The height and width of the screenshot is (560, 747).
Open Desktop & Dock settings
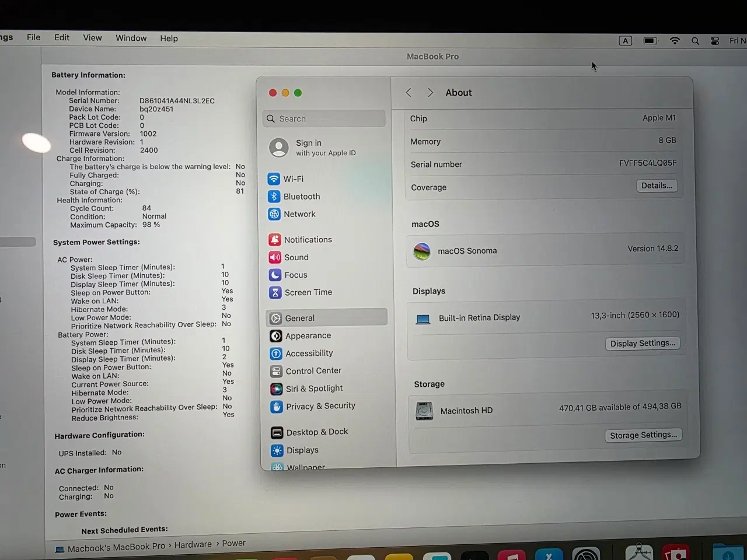(x=317, y=432)
